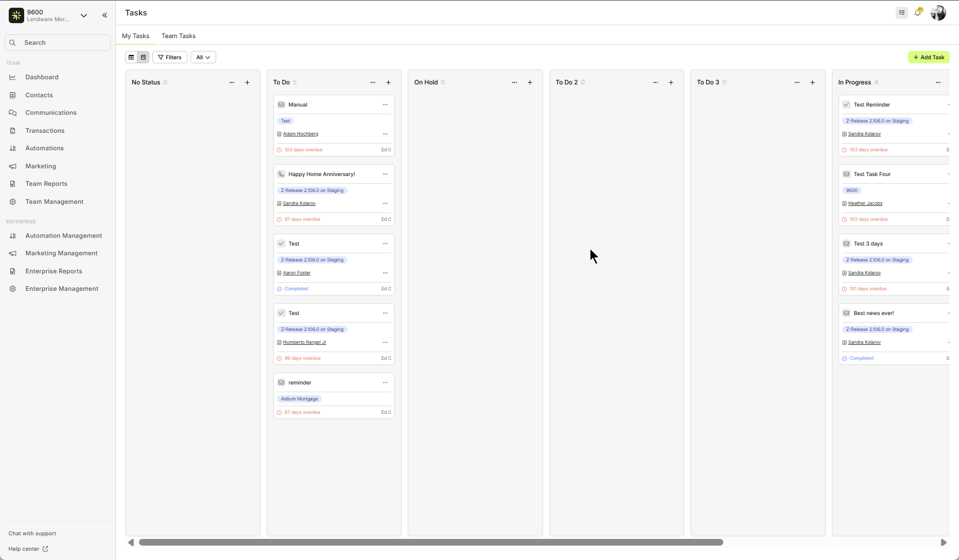Select the board view layout icon
Viewport: 959px width, 560px height.
(x=143, y=57)
